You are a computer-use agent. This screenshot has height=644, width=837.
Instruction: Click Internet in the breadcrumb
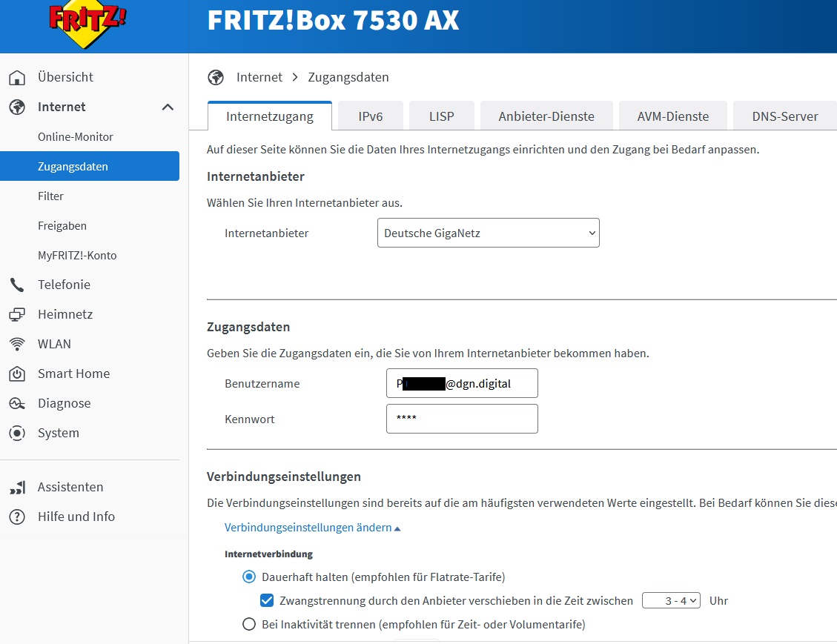click(259, 77)
